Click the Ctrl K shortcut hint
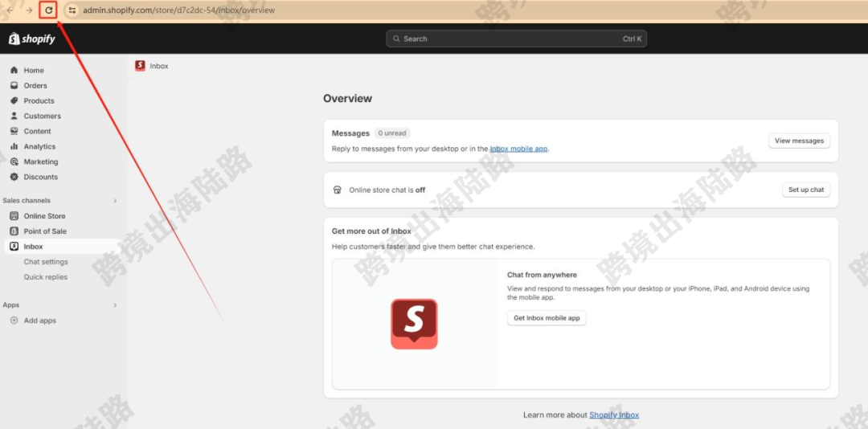 (633, 39)
